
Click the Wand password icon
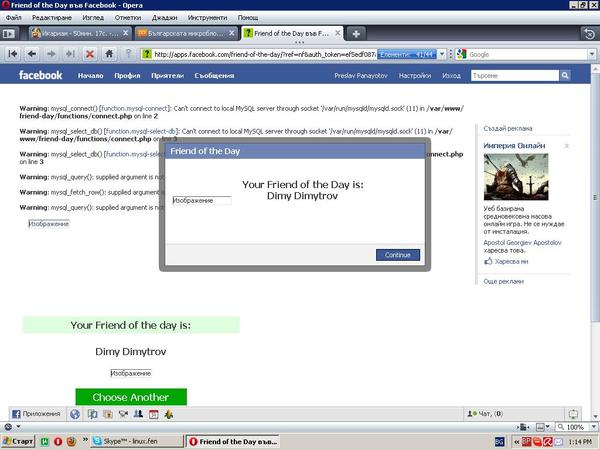click(129, 54)
